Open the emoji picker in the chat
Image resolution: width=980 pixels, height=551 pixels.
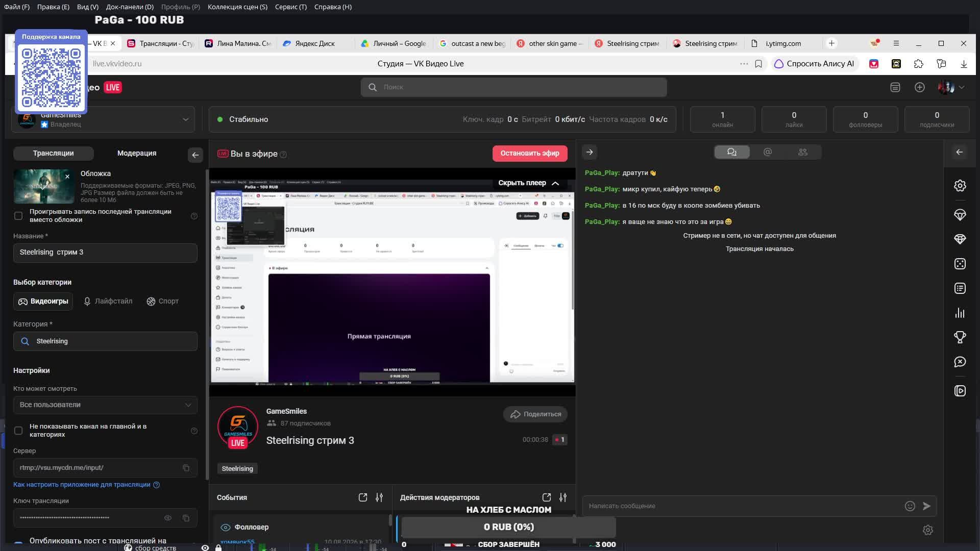[910, 506]
